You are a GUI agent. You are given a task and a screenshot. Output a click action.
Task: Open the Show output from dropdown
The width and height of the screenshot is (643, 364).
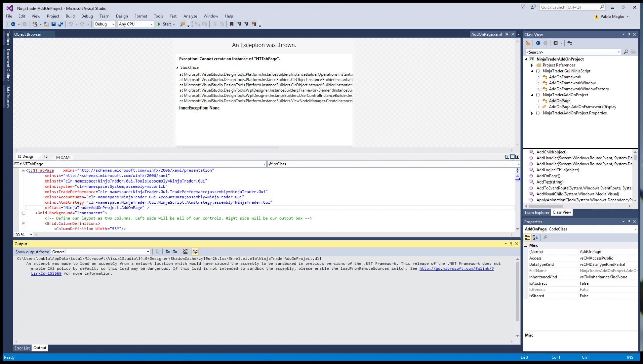point(100,252)
